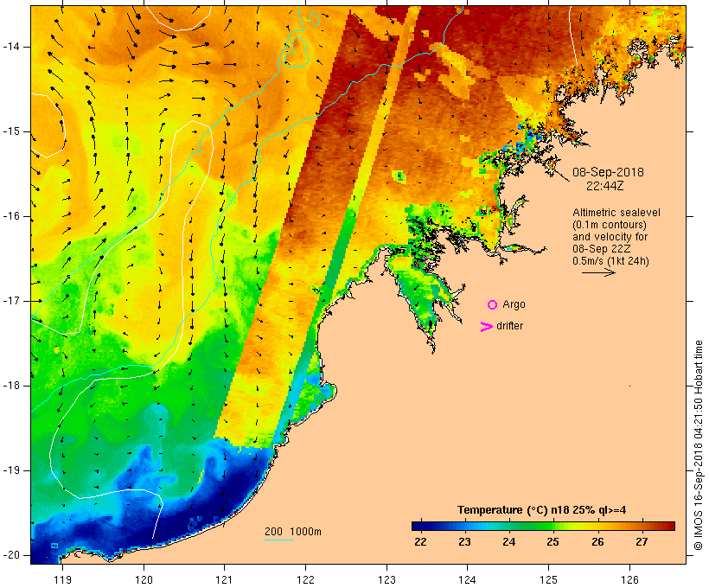Screen dimensions: 709x588
Task: Click the "Argo" legend label
Action: 514,304
